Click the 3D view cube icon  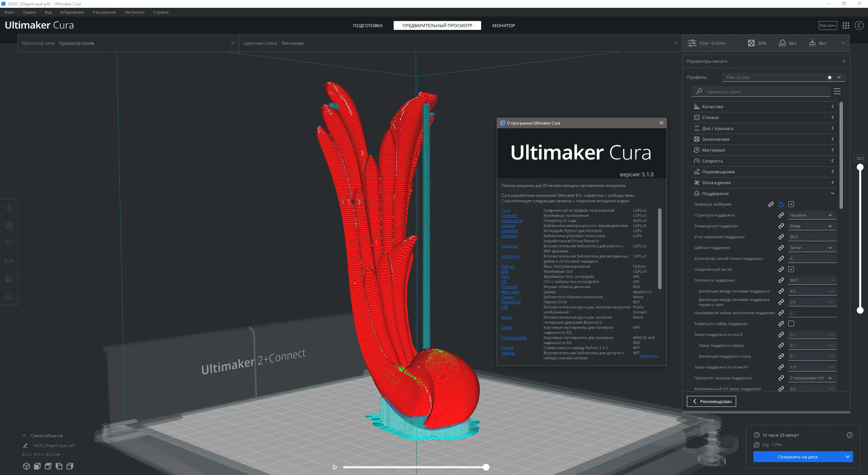tap(26, 466)
